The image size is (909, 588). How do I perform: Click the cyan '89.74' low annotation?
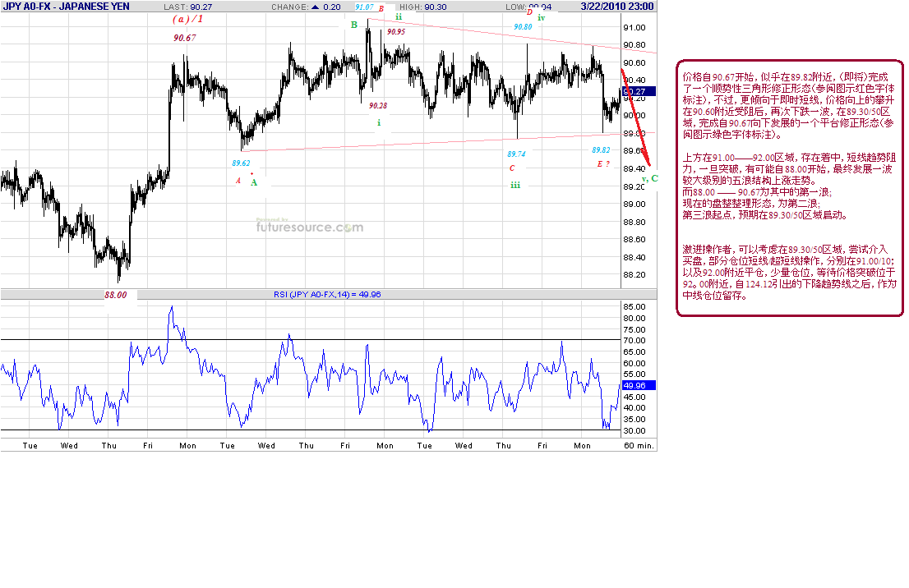click(x=516, y=154)
